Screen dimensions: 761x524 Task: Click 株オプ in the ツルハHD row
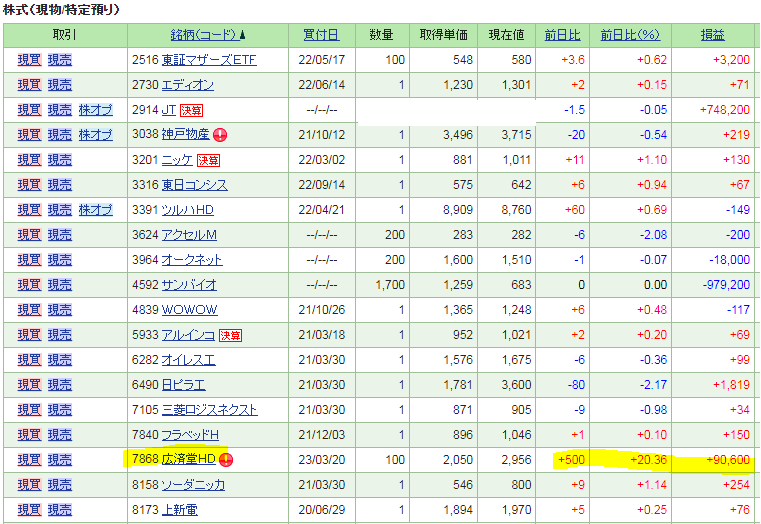click(x=96, y=210)
